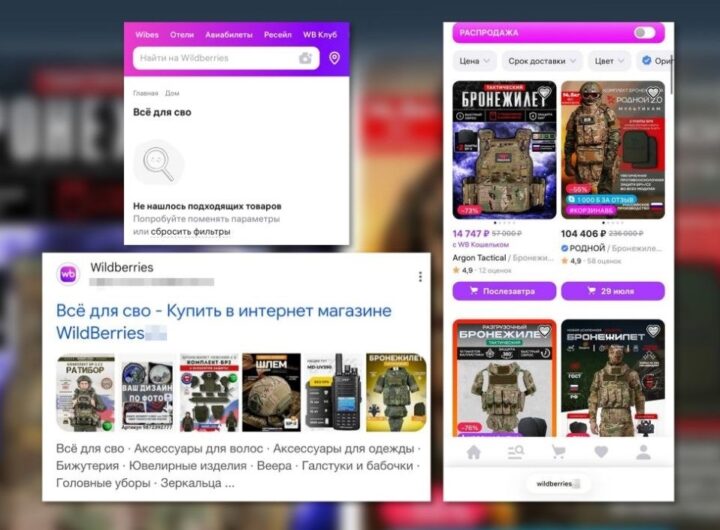This screenshot has width=720, height=530.
Task: Open the three-dot menu of Wildberries search result
Action: 420,276
